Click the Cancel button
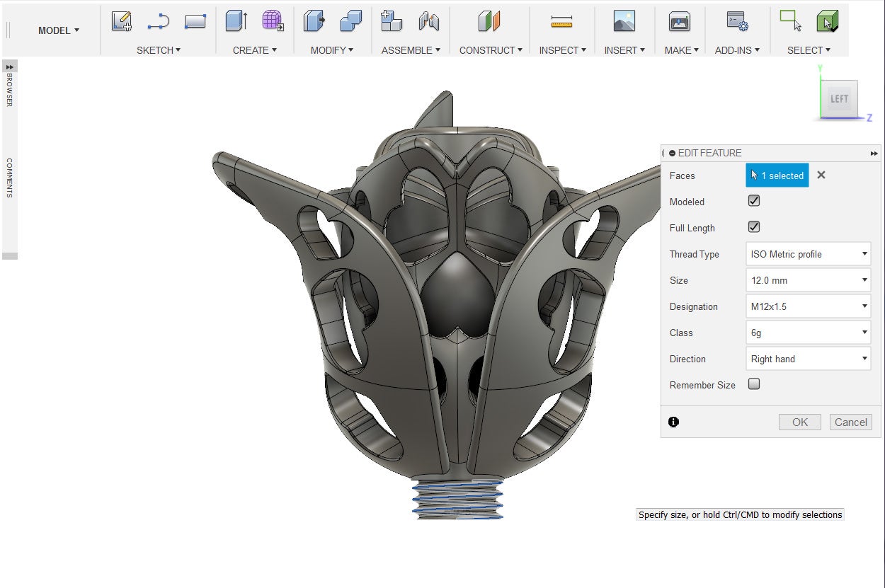 pos(850,422)
